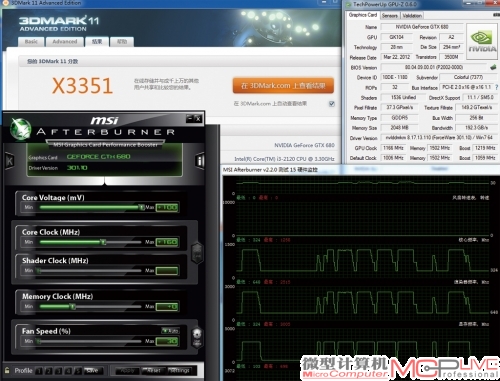Click the K Kombustor button in Afterburner
The height and width of the screenshot is (381, 500).
10,161
